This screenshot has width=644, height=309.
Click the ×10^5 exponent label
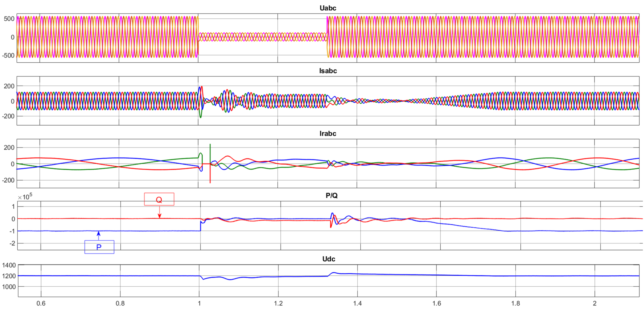25,197
